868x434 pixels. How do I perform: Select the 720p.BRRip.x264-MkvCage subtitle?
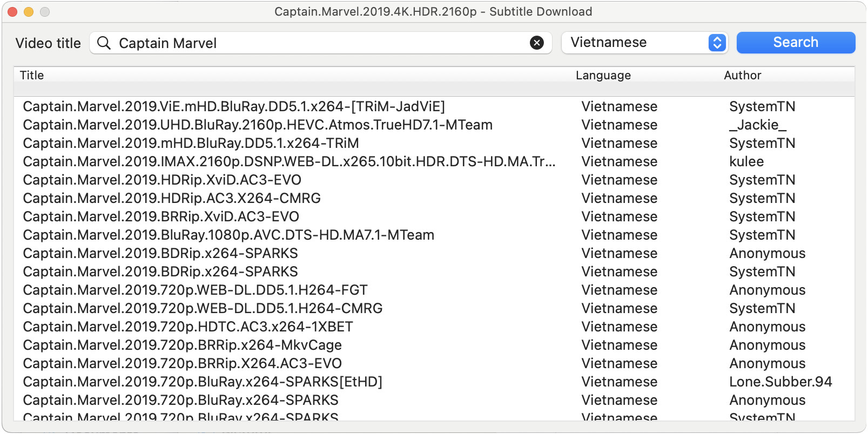(183, 345)
